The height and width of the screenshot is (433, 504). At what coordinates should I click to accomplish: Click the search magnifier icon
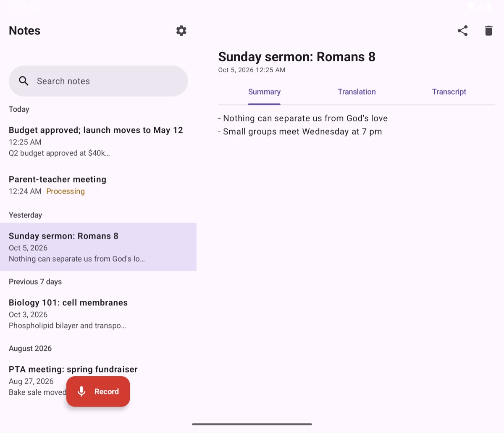point(24,81)
